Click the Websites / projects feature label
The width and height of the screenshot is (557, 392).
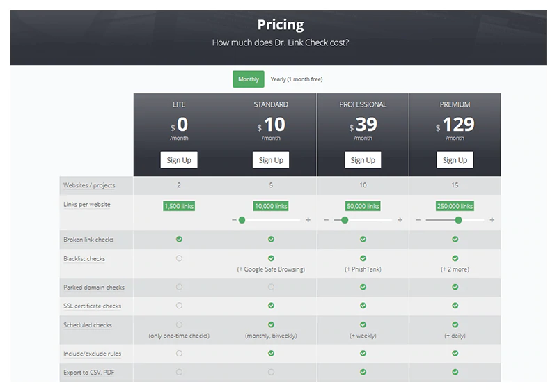tap(89, 185)
